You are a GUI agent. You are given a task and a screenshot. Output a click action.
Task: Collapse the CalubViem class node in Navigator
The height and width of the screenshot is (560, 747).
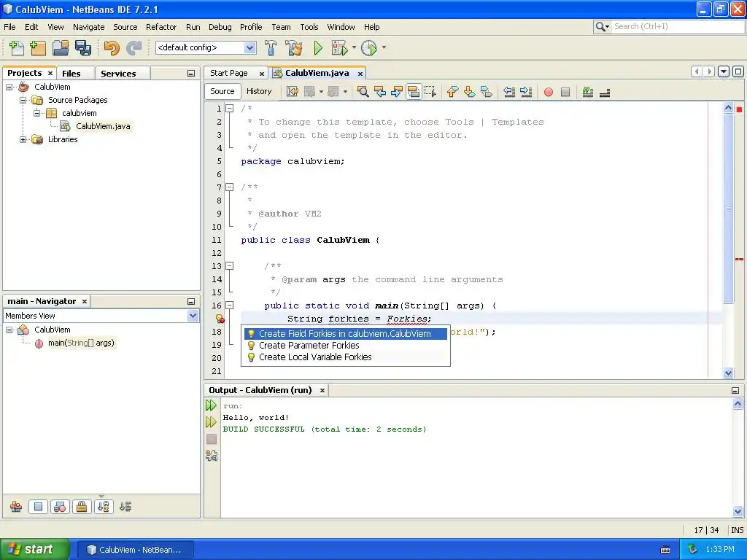pos(9,330)
